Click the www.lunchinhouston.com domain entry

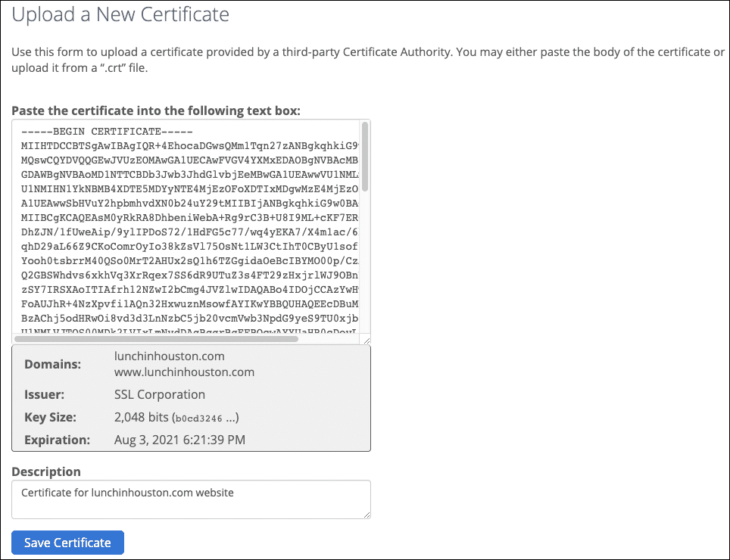click(184, 372)
